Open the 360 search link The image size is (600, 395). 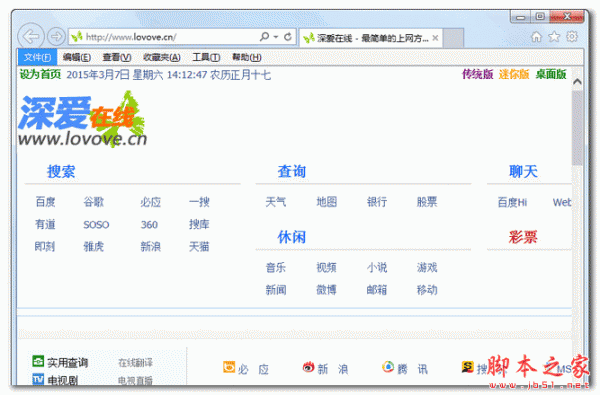(149, 225)
